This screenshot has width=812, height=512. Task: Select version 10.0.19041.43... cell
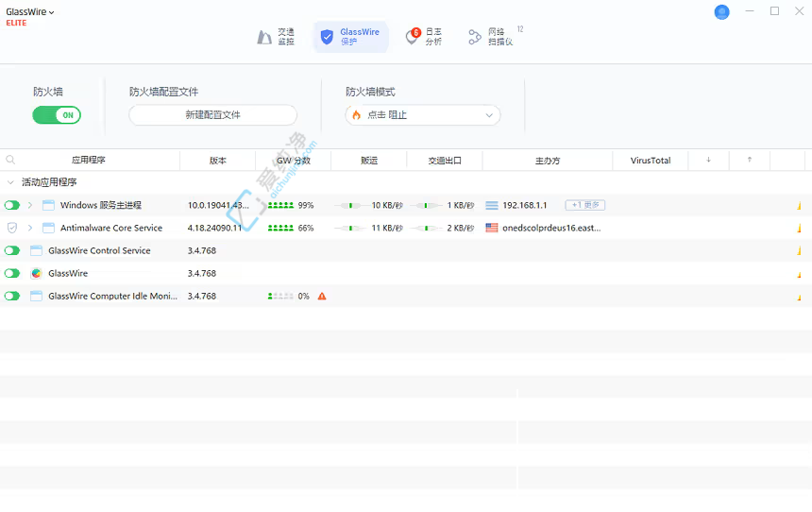[x=218, y=205]
